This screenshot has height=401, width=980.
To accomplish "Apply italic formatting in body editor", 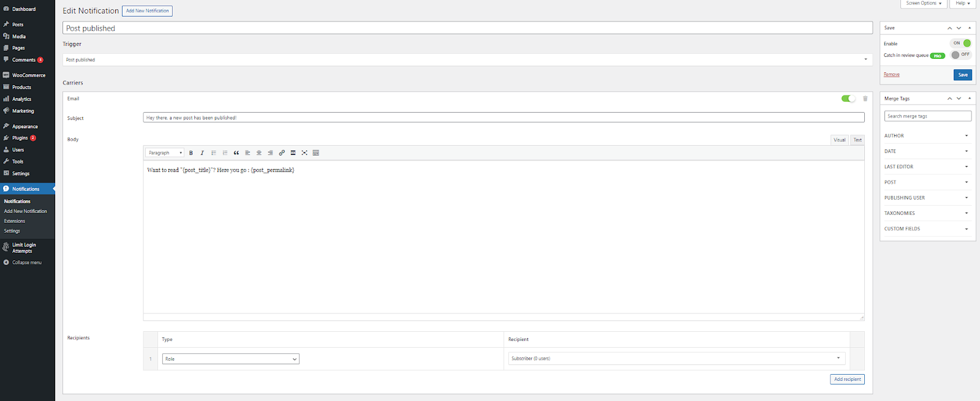I will tap(202, 153).
